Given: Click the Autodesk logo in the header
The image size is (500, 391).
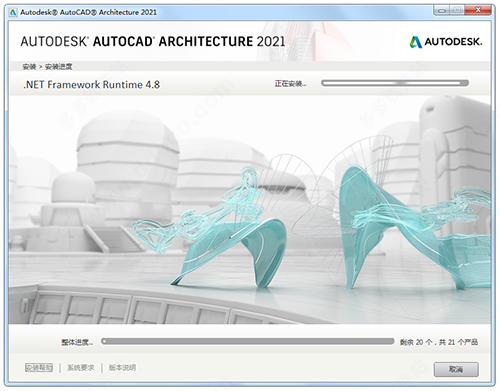Looking at the screenshot, I should click(446, 42).
